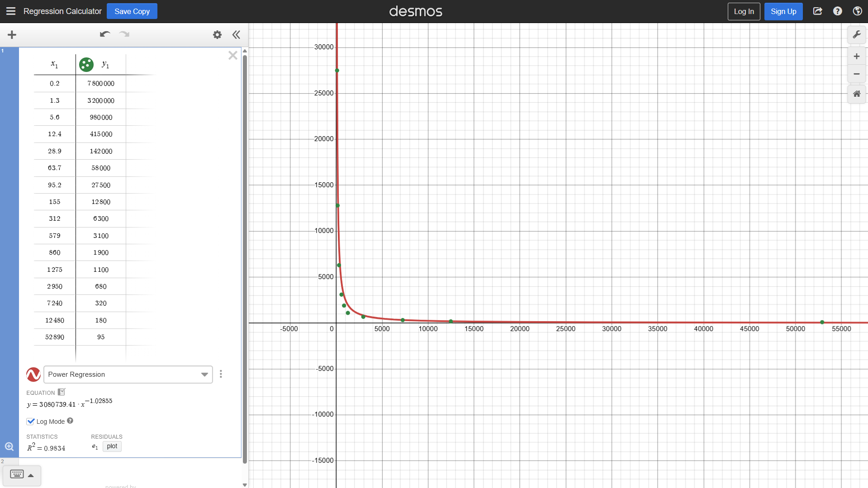Select the cell with value 95.2

(x=55, y=185)
